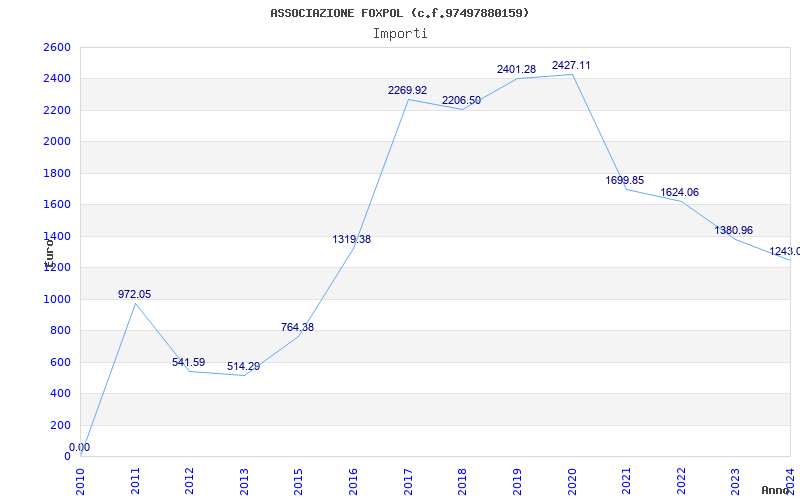800x500 pixels.
Task: Click the x-axis year 2020
Action: coord(571,481)
